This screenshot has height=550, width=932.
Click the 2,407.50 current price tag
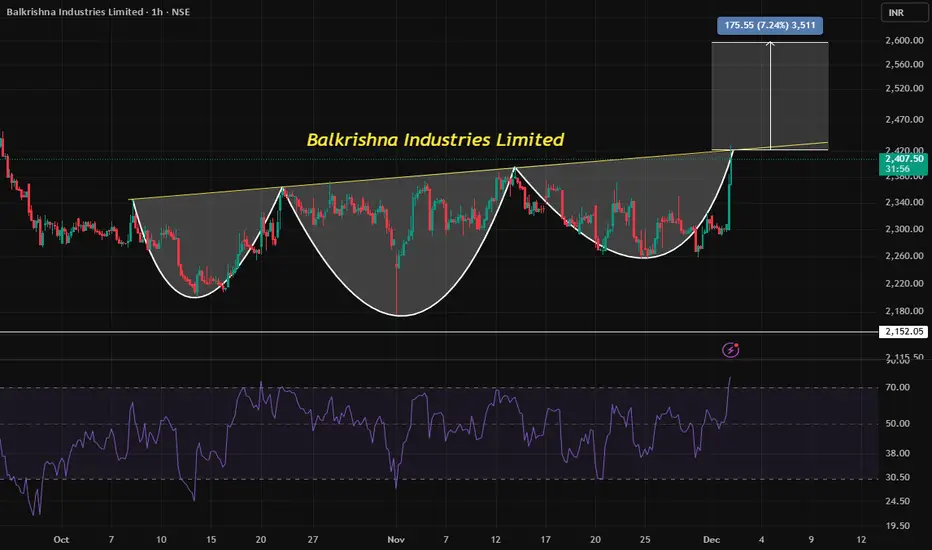[903, 164]
